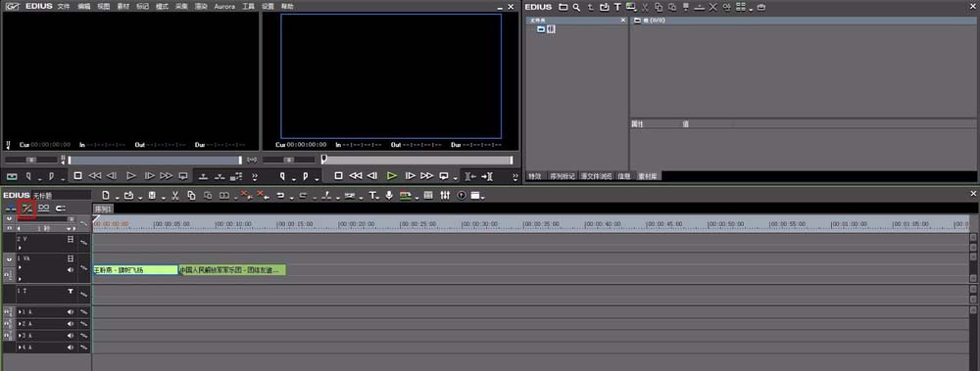Open the 渲染 menu

pyautogui.click(x=201, y=6)
